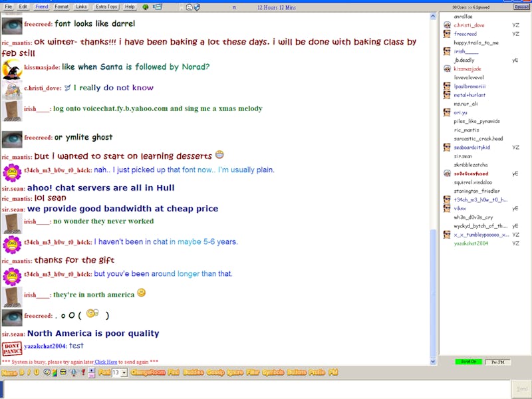
Task: Toggle bold text with the B button
Action: (21, 372)
